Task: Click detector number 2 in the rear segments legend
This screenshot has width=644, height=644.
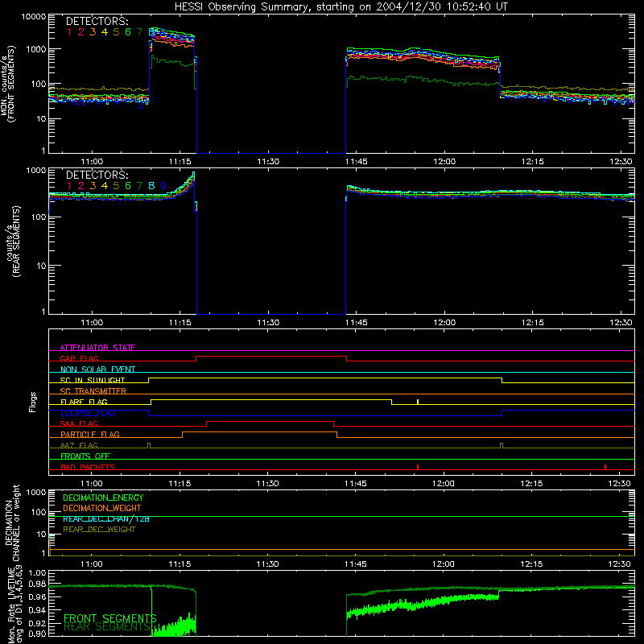Action: point(81,186)
